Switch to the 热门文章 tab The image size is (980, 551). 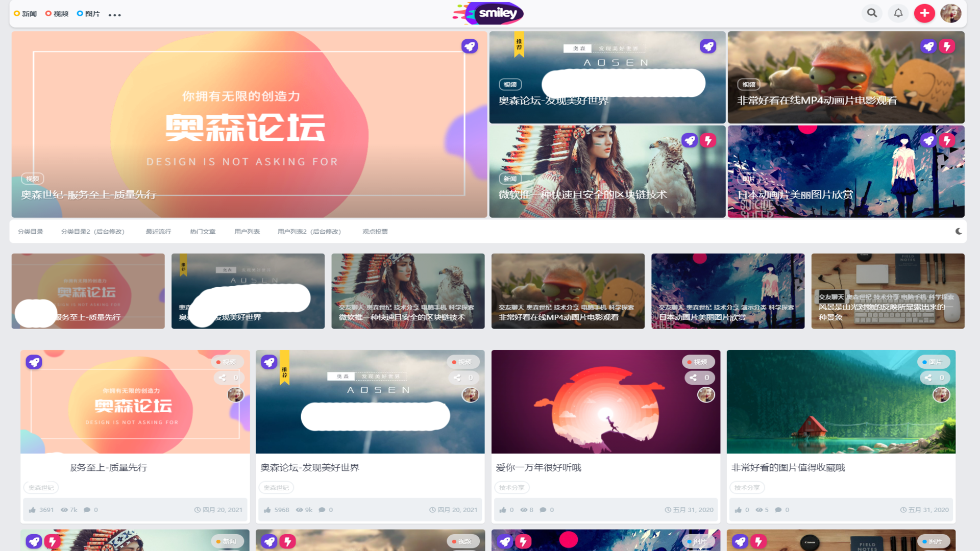(x=203, y=232)
